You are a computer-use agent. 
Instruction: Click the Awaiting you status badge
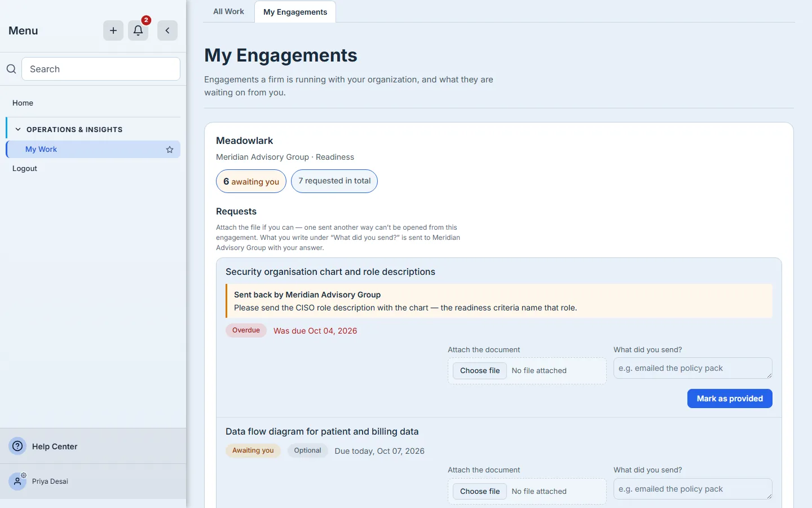coord(253,450)
